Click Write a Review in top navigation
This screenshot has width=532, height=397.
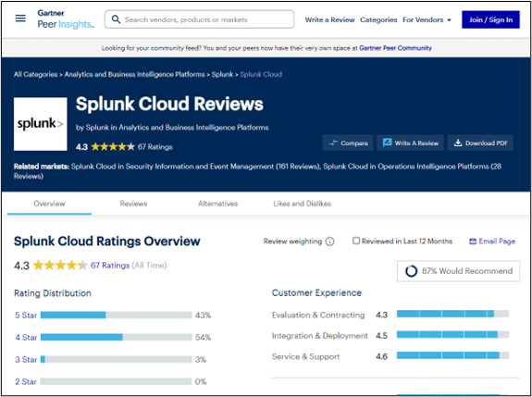(329, 19)
